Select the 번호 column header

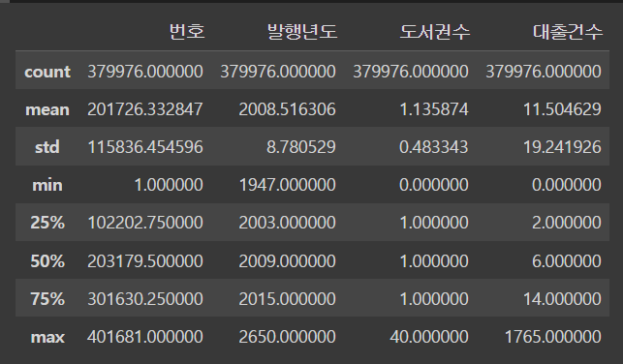(187, 32)
